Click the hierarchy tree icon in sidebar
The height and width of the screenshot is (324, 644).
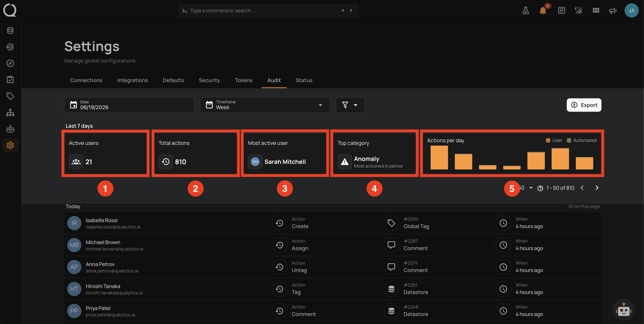[x=10, y=113]
